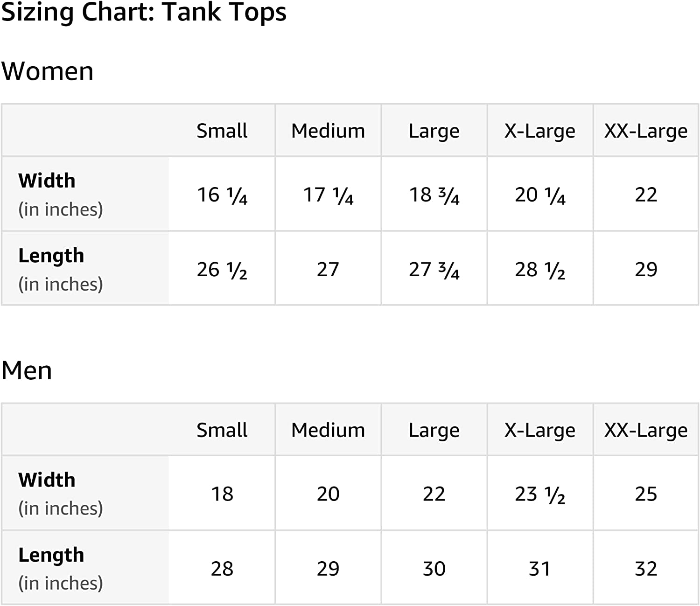Click the "Sizing Chart: Tank Tops" title
The width and height of the screenshot is (700, 606).
144,13
